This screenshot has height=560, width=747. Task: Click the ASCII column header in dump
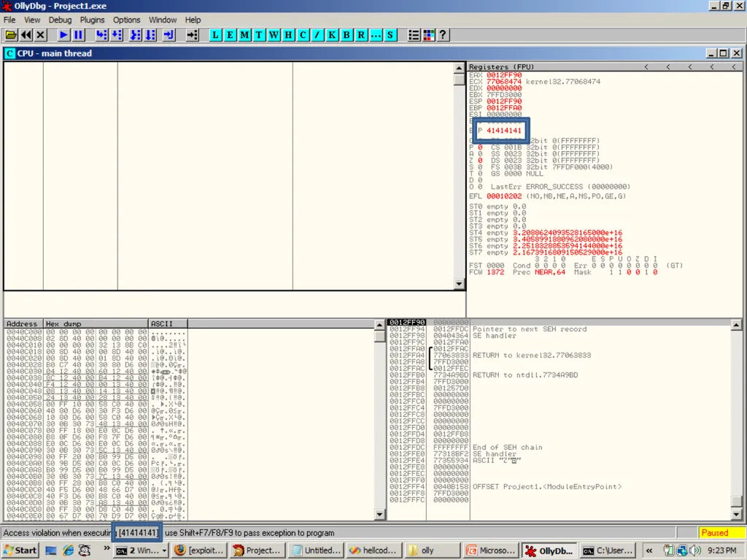tap(169, 324)
